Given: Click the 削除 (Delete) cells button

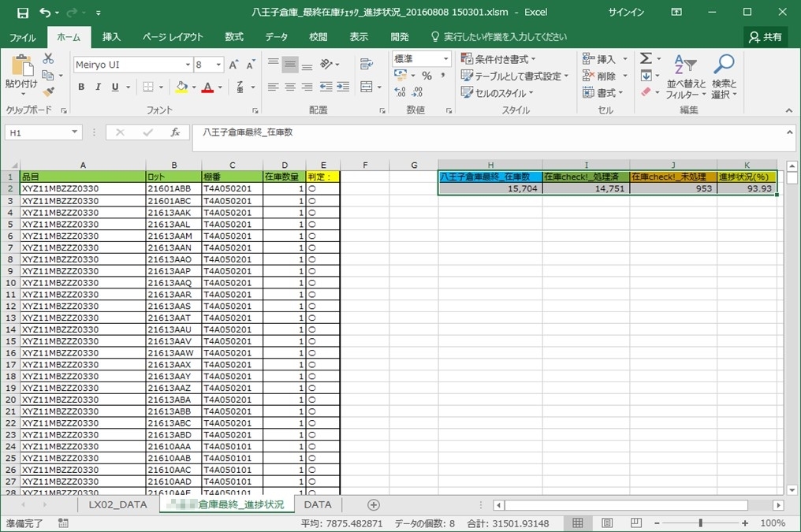Looking at the screenshot, I should click(605, 76).
